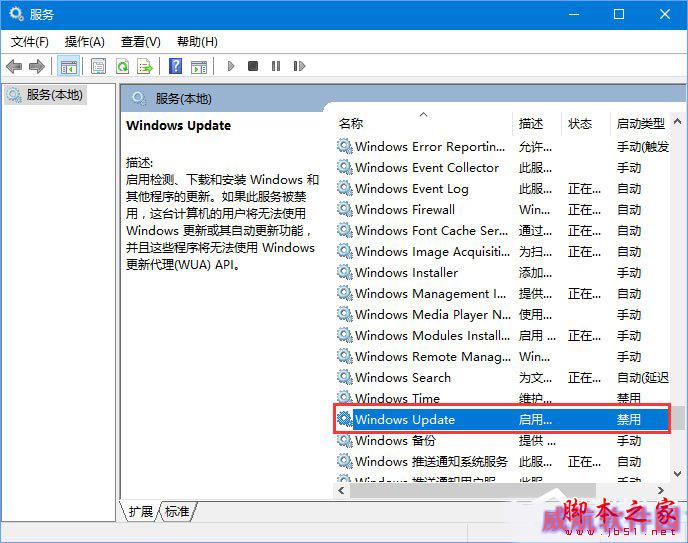Screen dimensions: 688x543
Task: Open the 文件(F) menu
Action: pos(29,42)
